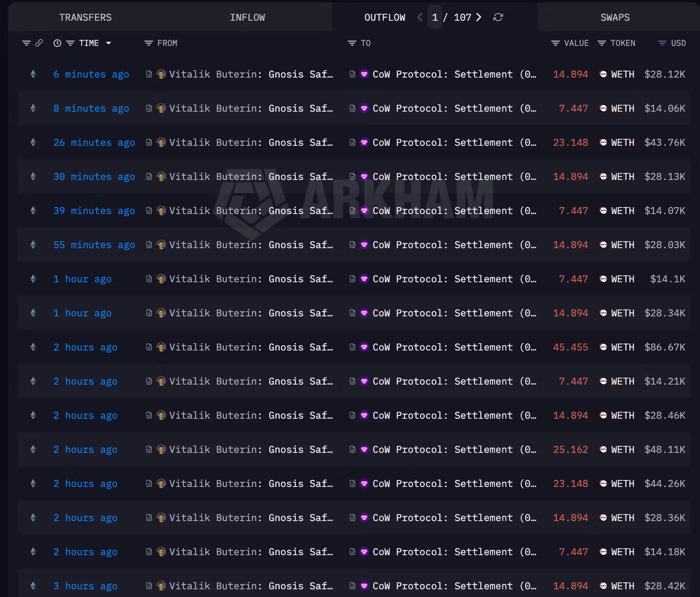The height and width of the screenshot is (597, 700).
Task: Open the '6 minutes ago' transaction link
Action: [x=91, y=74]
